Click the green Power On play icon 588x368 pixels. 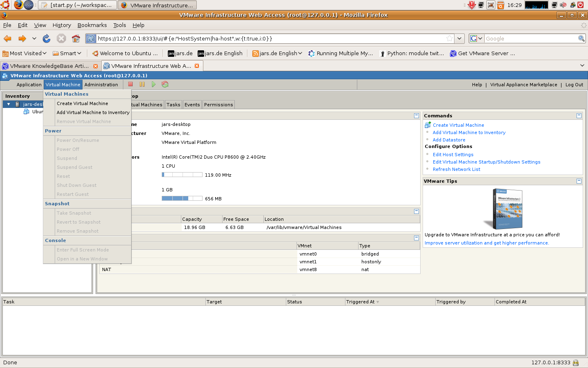point(154,84)
